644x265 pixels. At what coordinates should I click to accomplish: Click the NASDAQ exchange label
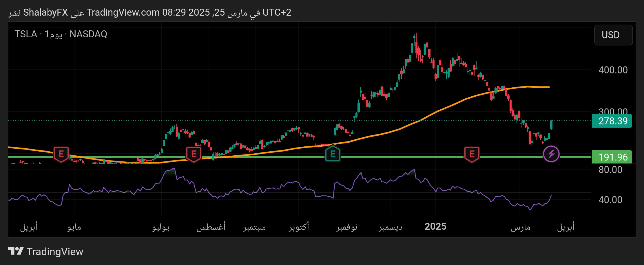[x=88, y=34]
